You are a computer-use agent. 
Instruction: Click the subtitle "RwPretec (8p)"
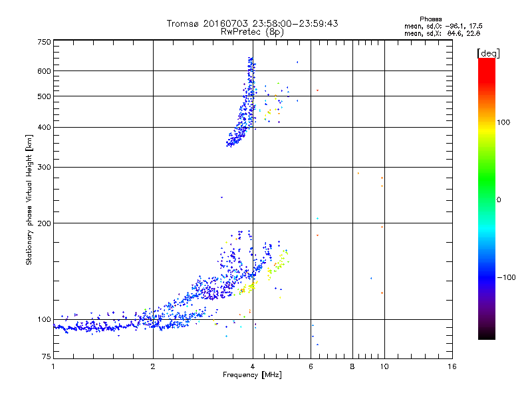pos(252,32)
